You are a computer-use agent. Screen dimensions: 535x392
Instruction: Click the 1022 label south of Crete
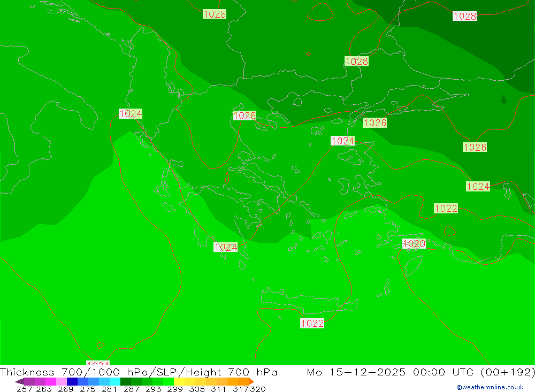pyautogui.click(x=312, y=324)
